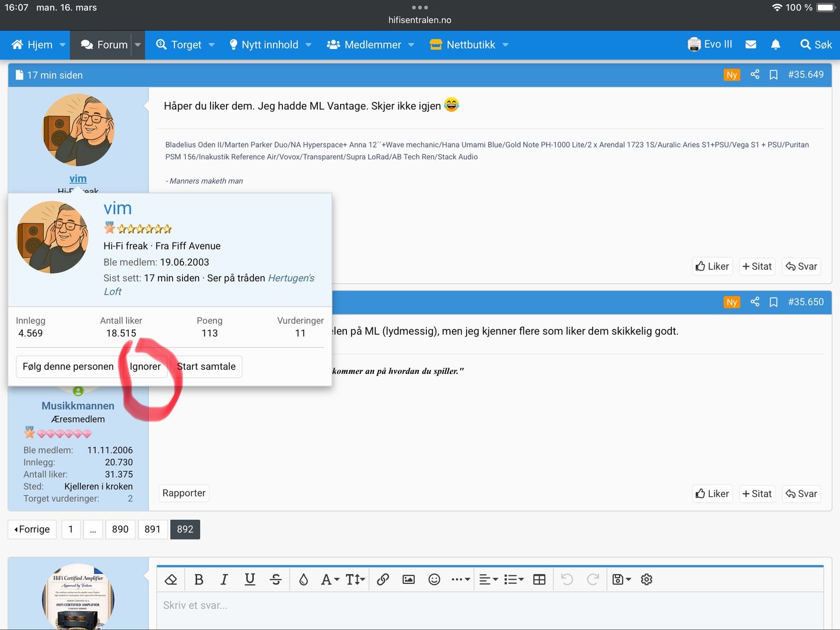Open text color droplet picker
Image resolution: width=840 pixels, height=630 pixels.
click(303, 579)
